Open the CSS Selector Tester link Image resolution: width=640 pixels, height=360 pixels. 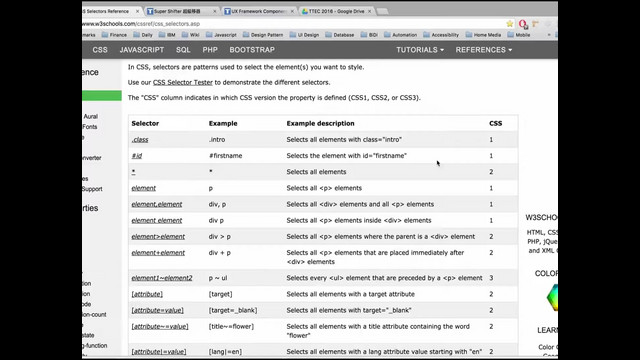[x=182, y=82]
